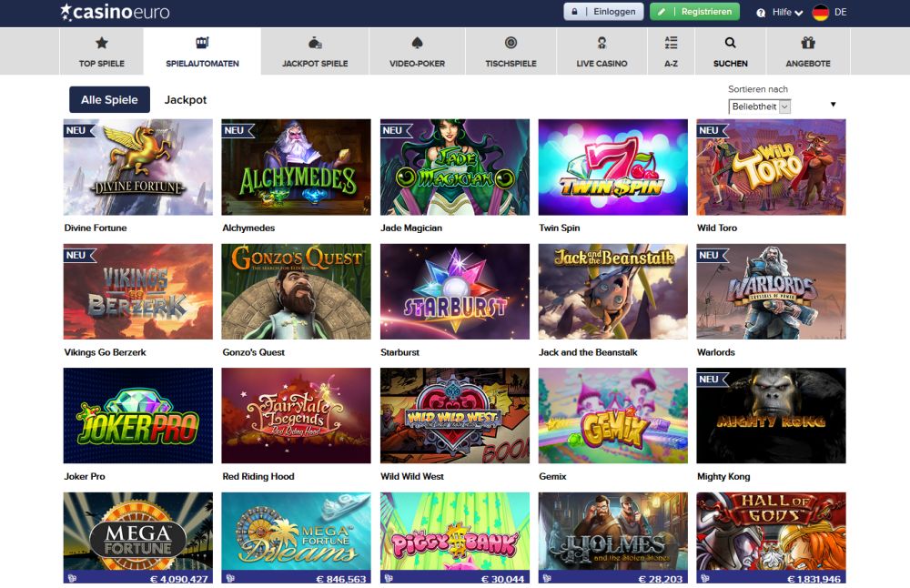This screenshot has height=588, width=910.
Task: Open the Jackpot Spiele tab
Action: (315, 51)
